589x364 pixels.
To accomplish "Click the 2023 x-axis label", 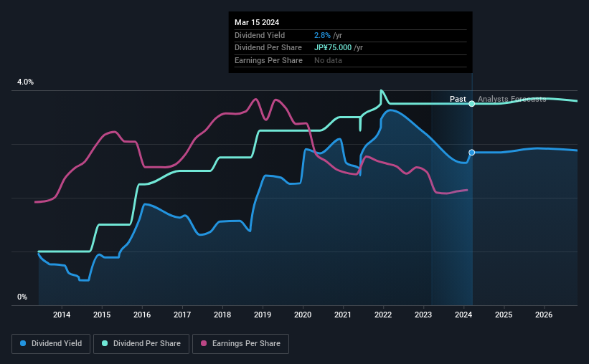I will click(x=423, y=315).
